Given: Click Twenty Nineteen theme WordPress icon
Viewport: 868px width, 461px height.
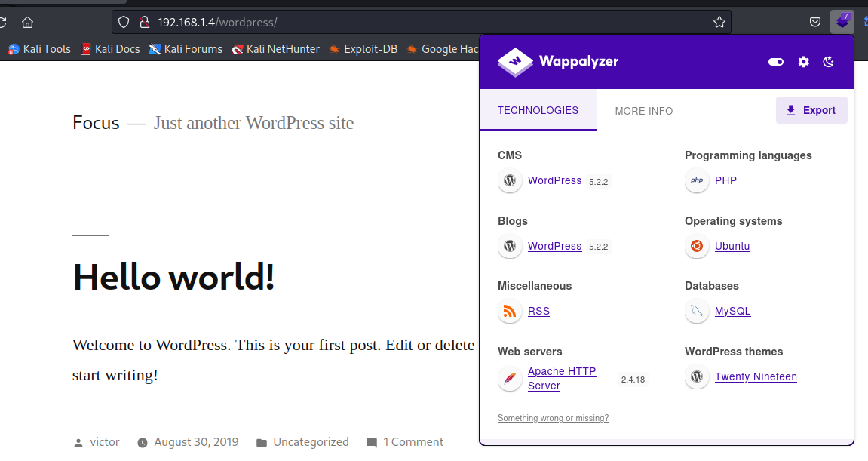Looking at the screenshot, I should (x=697, y=376).
